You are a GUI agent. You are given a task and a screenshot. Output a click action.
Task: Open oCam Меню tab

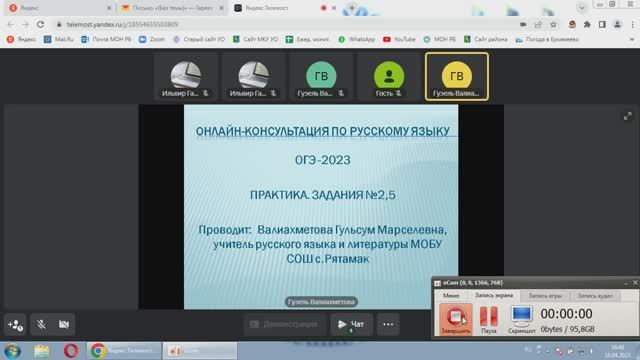pyautogui.click(x=451, y=296)
